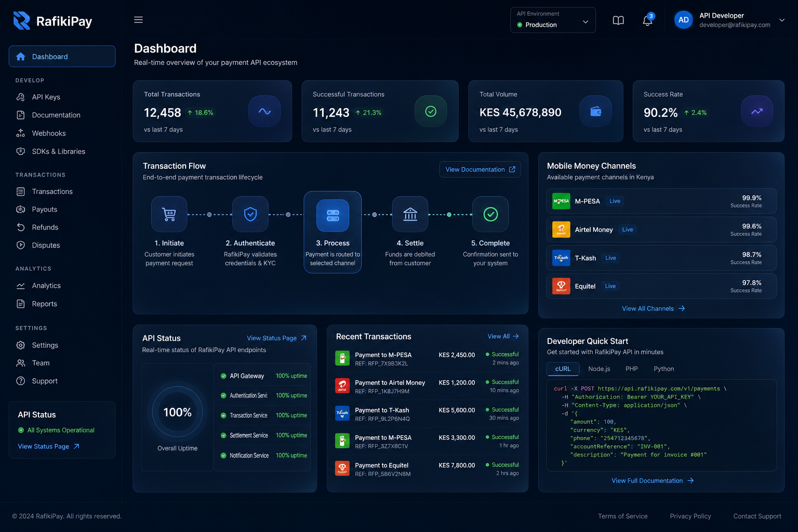
Task: Select the Initiate cart step icon
Action: 169,214
